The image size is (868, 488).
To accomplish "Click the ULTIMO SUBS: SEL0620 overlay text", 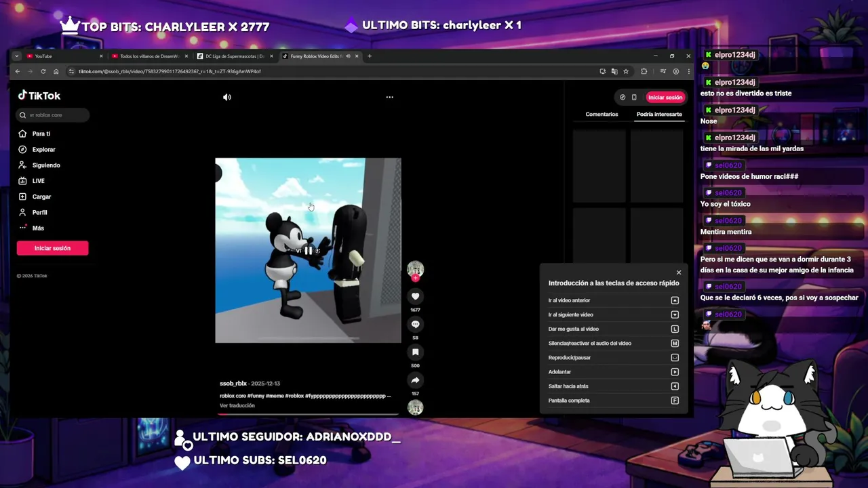I will (x=260, y=460).
